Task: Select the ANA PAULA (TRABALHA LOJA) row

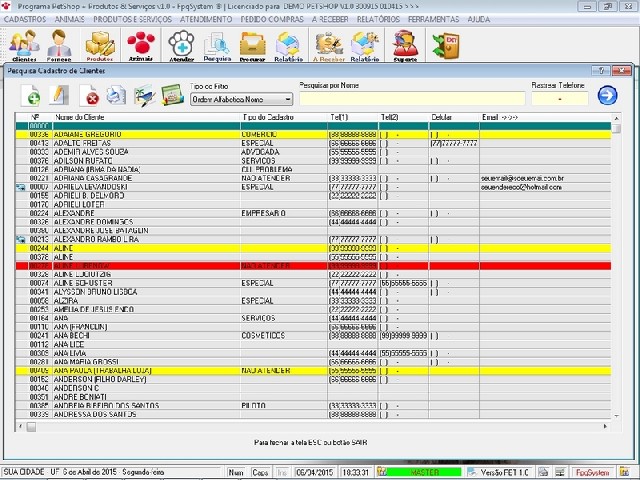Action: point(313,371)
